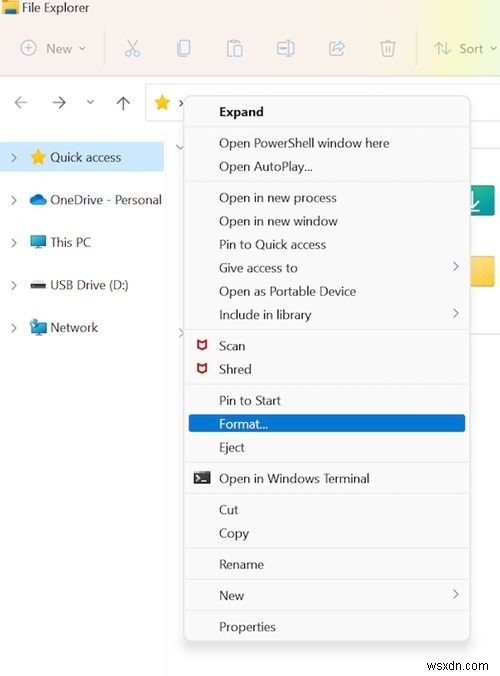
Task: Click the Rename icon in toolbar
Action: click(x=285, y=49)
